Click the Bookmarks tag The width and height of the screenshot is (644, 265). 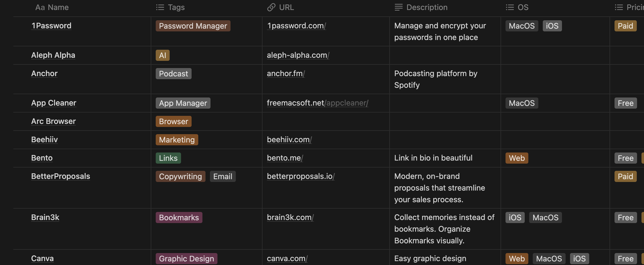click(179, 217)
